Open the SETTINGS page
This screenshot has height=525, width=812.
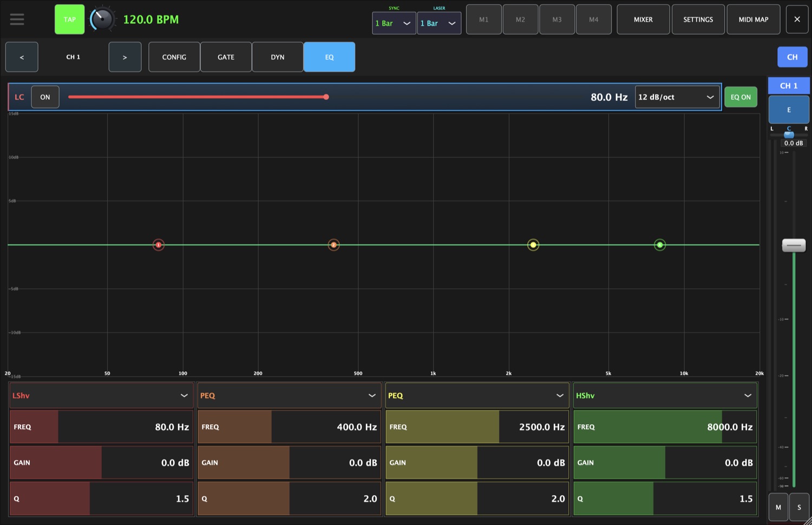point(698,20)
